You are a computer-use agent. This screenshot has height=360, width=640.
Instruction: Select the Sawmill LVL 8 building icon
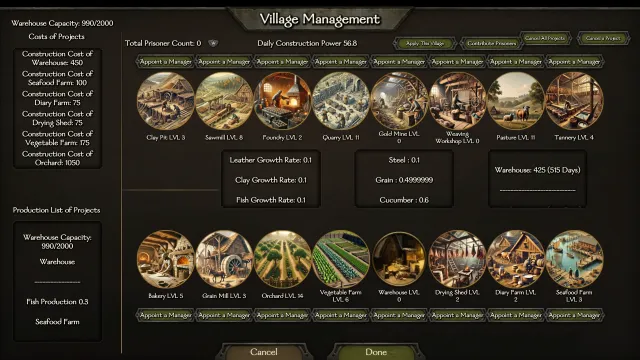click(x=224, y=101)
